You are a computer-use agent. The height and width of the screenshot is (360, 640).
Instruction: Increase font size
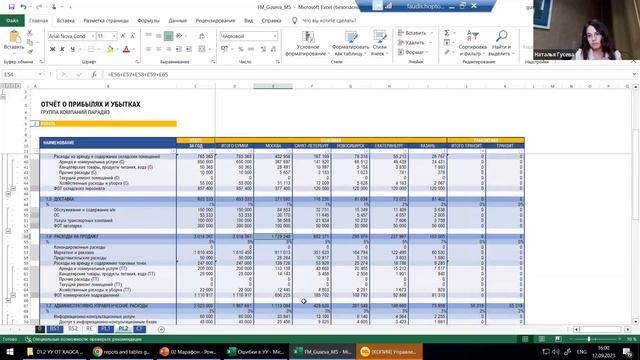(x=123, y=36)
